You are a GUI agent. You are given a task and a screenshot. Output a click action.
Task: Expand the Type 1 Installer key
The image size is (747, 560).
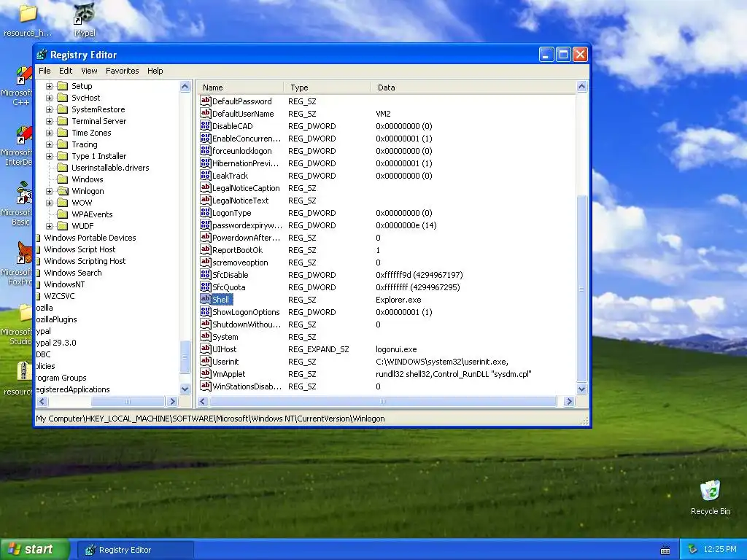(49, 156)
